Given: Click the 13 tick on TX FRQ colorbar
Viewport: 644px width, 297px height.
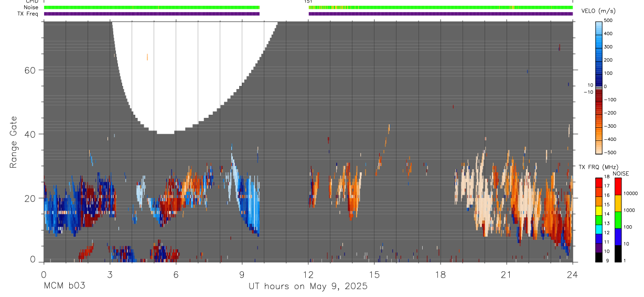Looking at the screenshot, I should 606,224.
